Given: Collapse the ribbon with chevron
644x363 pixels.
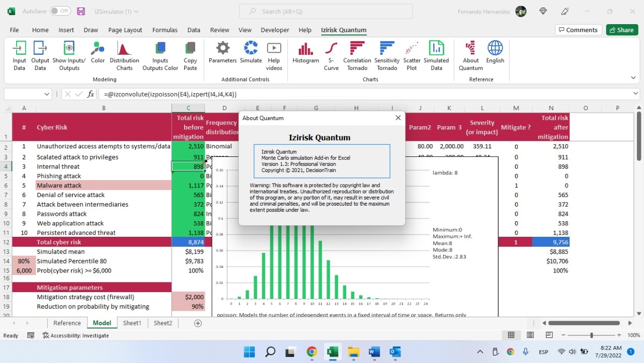Looking at the screenshot, I should [x=633, y=78].
